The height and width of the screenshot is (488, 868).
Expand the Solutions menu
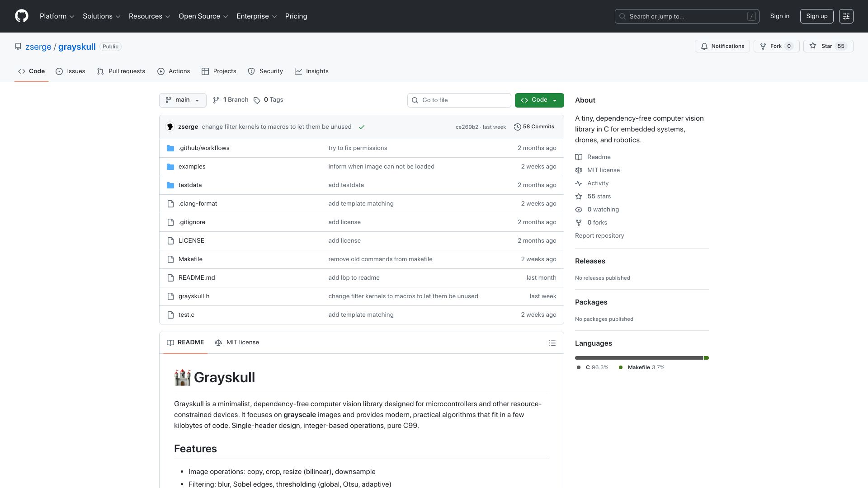coord(102,16)
